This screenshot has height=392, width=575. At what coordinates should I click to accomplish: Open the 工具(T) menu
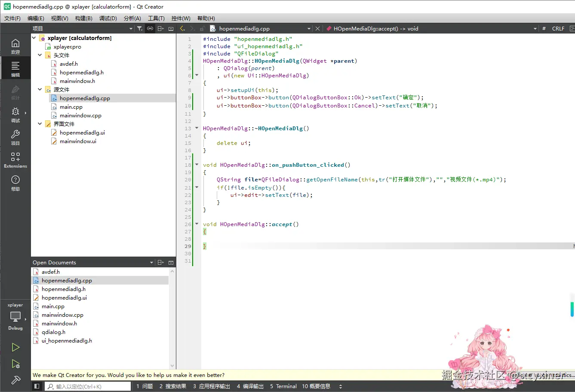coord(156,18)
